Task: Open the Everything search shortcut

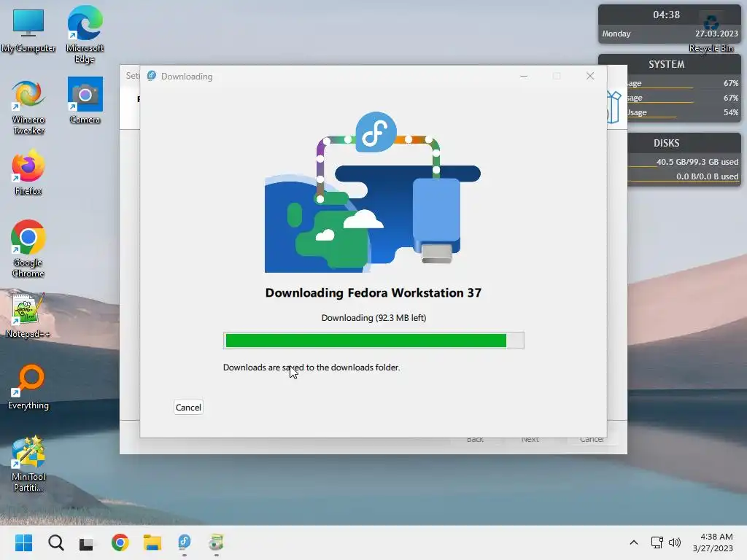Action: pyautogui.click(x=28, y=386)
